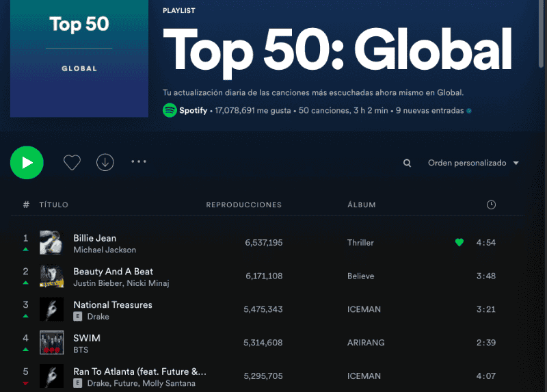The width and height of the screenshot is (547, 392).
Task: Click the play count 5,295,705
Action: (x=263, y=376)
